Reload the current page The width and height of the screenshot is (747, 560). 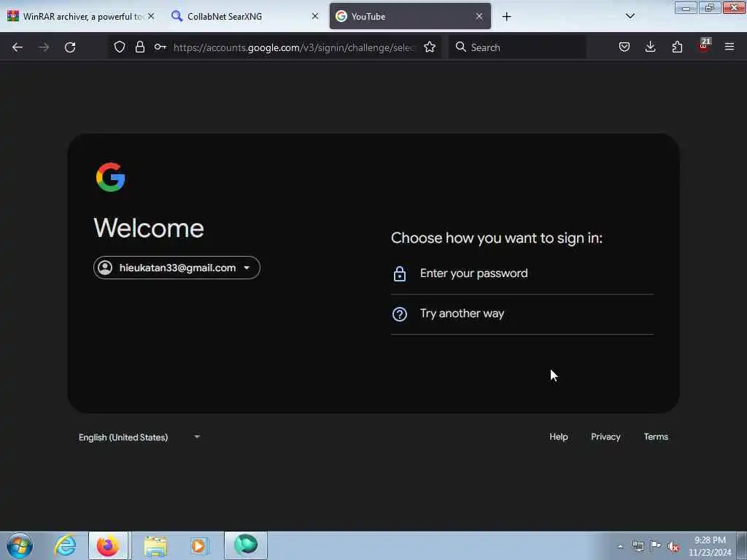click(x=70, y=47)
